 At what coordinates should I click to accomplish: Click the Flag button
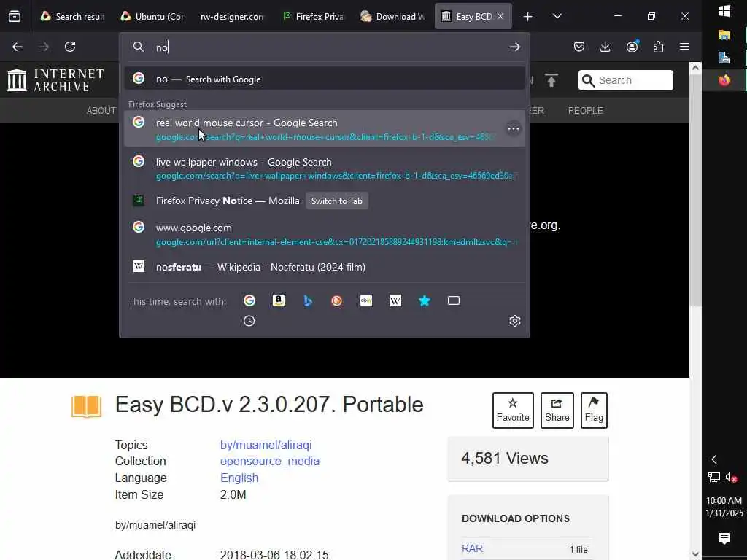tap(594, 410)
